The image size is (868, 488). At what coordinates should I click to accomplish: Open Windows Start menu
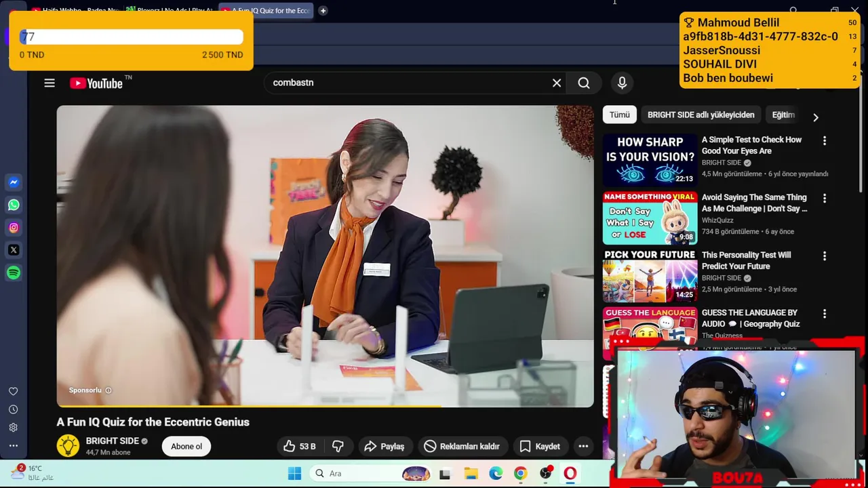point(294,473)
